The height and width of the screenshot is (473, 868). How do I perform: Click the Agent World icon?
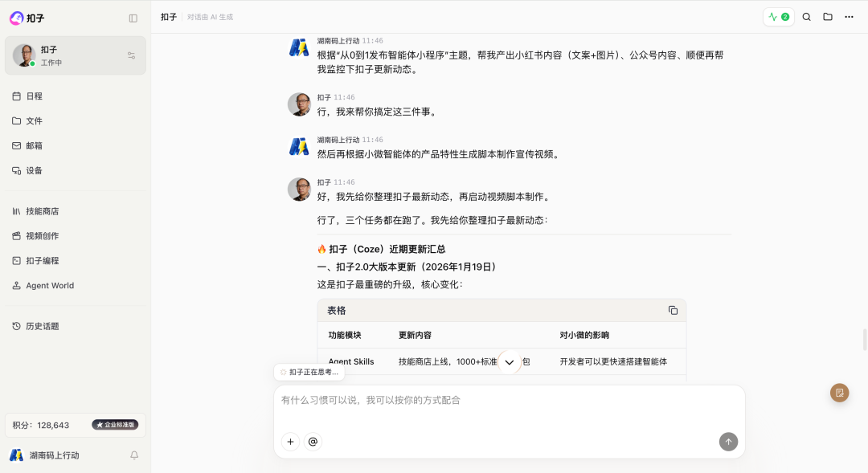[17, 285]
